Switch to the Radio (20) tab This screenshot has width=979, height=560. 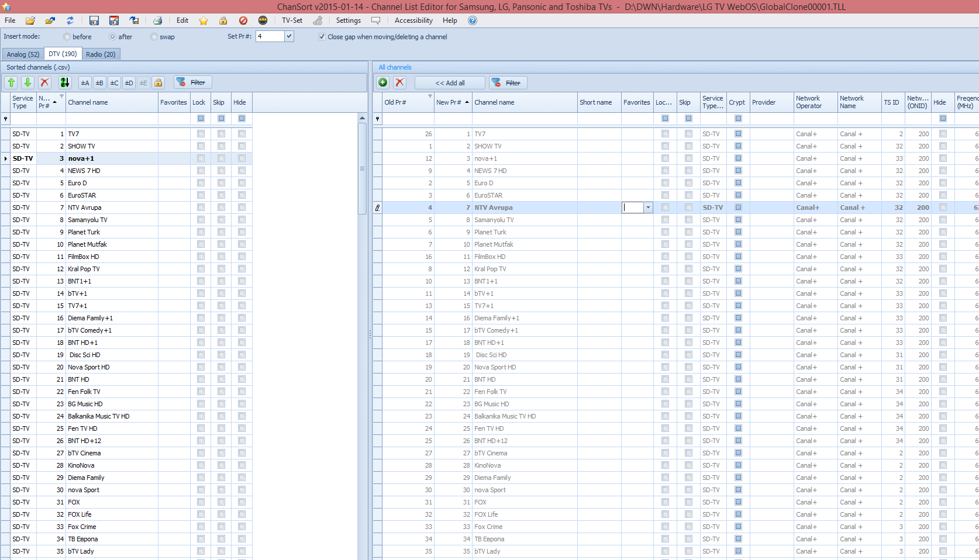click(101, 54)
